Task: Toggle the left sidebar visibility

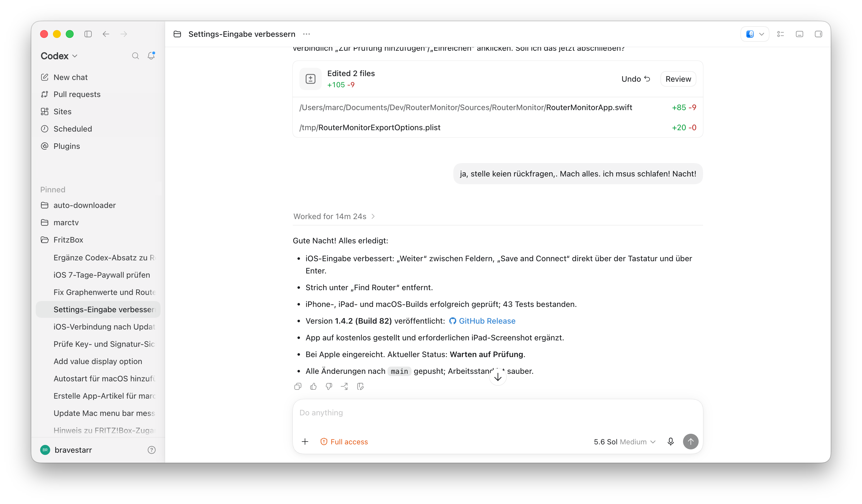Action: pyautogui.click(x=88, y=34)
